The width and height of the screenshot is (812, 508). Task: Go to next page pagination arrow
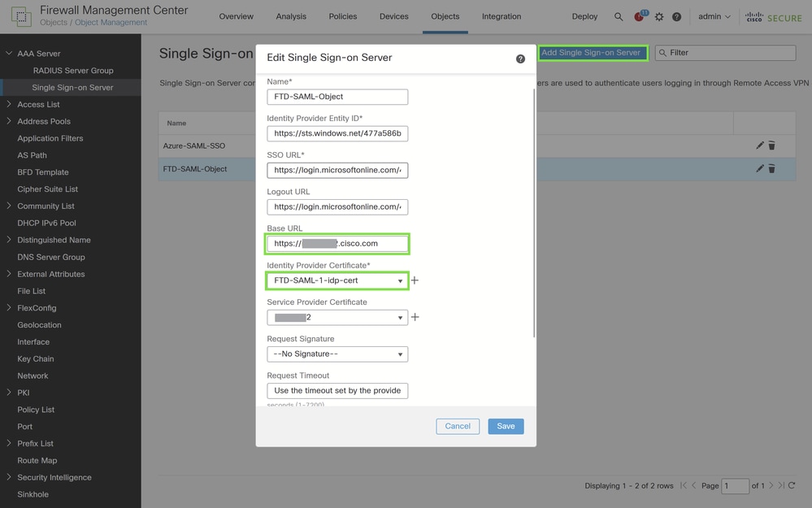coord(771,485)
